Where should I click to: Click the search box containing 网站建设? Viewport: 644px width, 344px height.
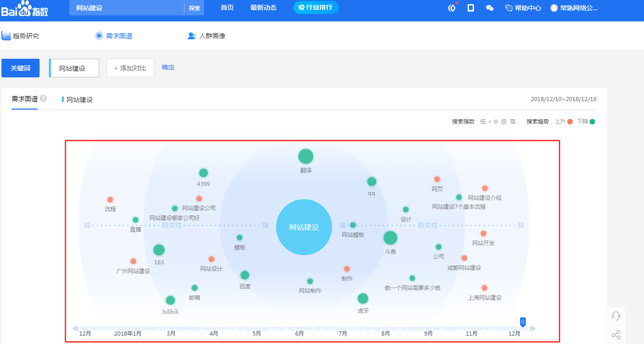pos(126,8)
